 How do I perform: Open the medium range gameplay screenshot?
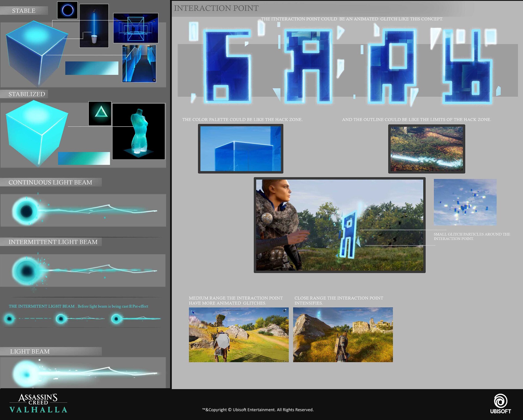click(239, 335)
